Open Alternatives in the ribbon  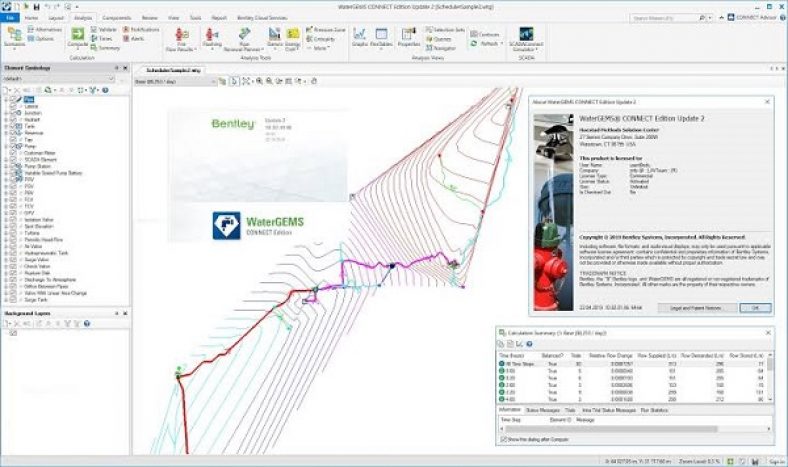(x=45, y=30)
